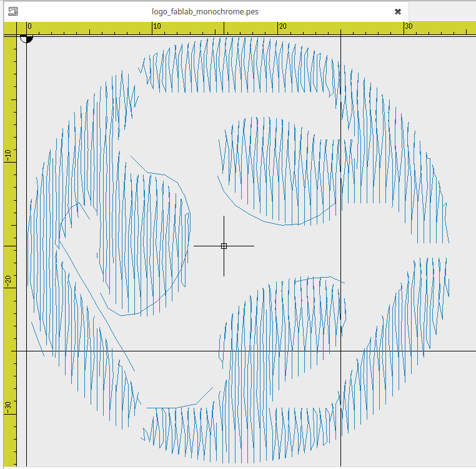The image size is (476, 469).
Task: Click the origin marker at ruler corner
Action: (26, 37)
